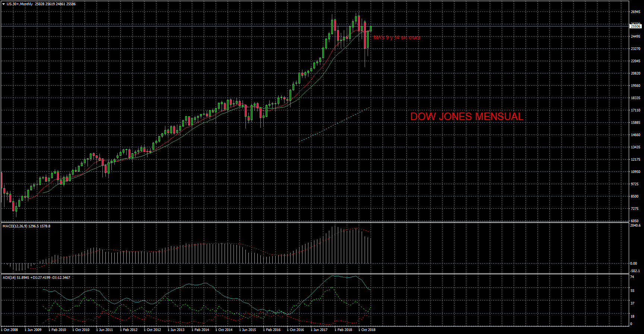Click the 37 level on ADX scale
Viewport: 644px width, 334px height.
(x=632, y=303)
